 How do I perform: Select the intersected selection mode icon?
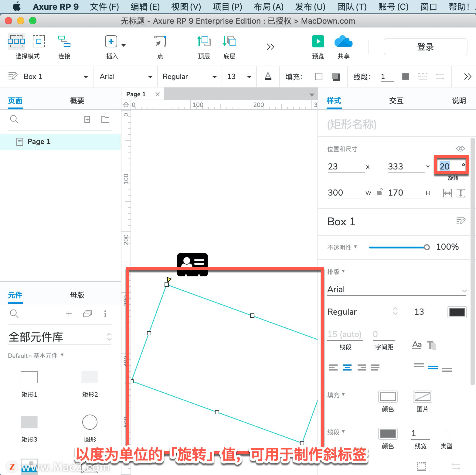coord(16,41)
